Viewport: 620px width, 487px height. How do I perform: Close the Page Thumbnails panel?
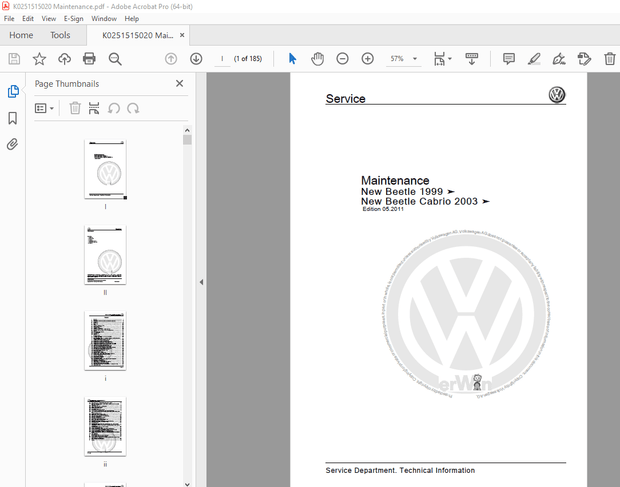click(x=180, y=83)
